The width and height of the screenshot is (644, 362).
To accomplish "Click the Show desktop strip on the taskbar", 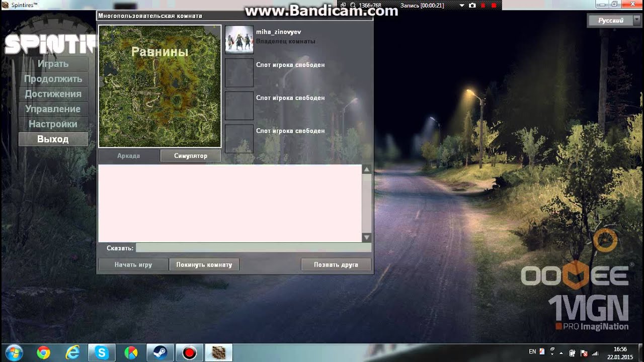I will [x=640, y=353].
